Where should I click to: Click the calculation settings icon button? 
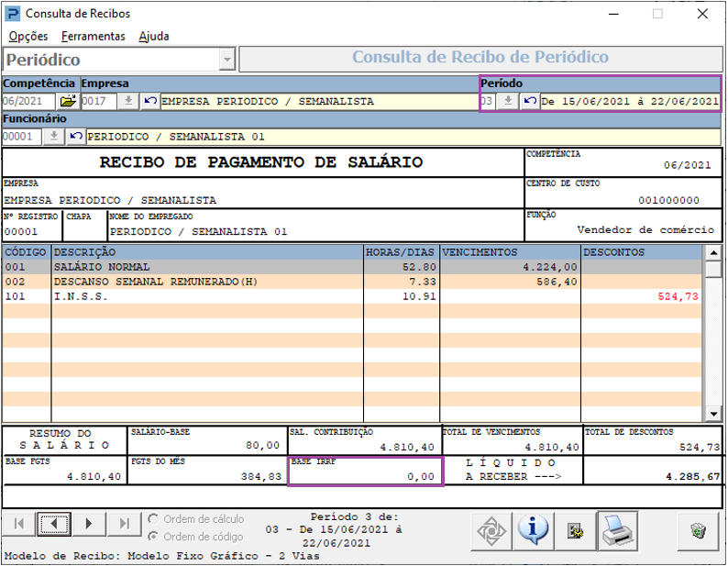(x=575, y=531)
